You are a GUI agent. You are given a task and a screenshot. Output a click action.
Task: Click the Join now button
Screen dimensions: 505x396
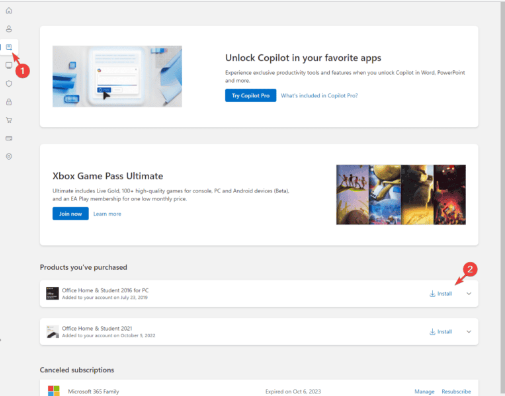point(70,214)
